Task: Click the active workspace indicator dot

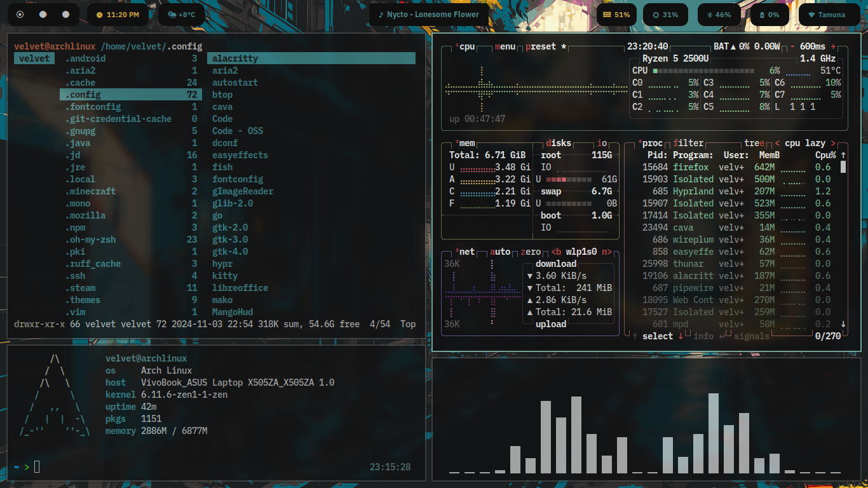Action: 20,15
